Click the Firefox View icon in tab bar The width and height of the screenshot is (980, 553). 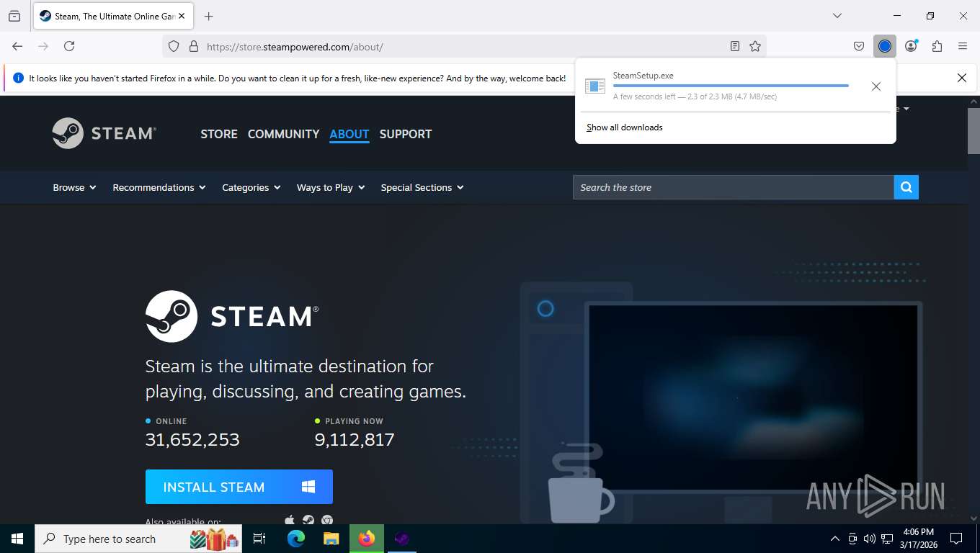pos(14,16)
